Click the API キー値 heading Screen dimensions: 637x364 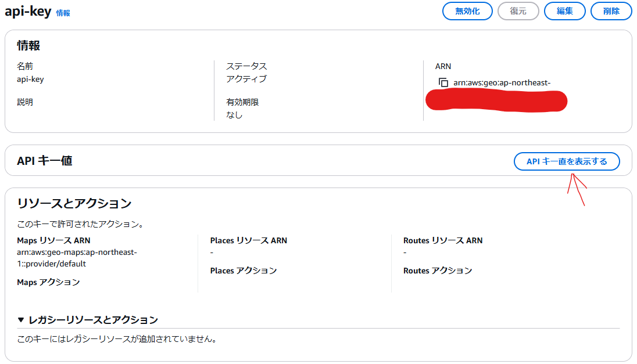coord(45,161)
